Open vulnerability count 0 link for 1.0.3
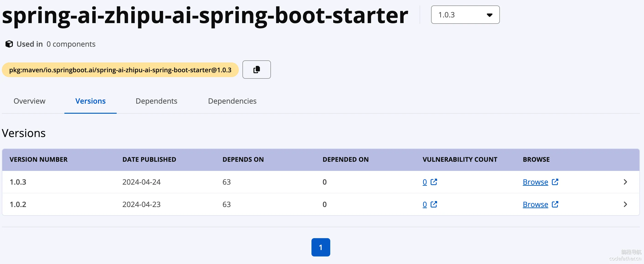This screenshot has width=644, height=264. [425, 182]
